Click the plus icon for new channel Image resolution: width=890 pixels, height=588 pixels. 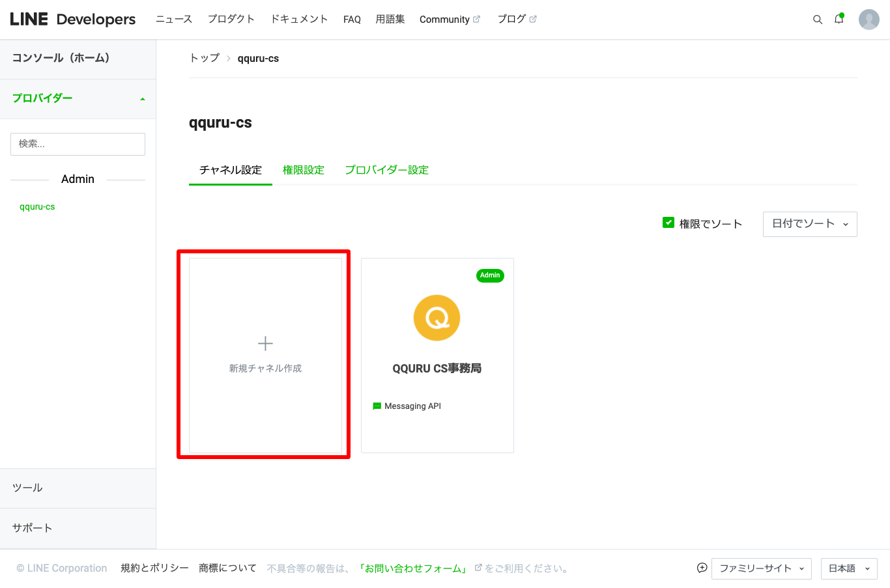pyautogui.click(x=265, y=344)
